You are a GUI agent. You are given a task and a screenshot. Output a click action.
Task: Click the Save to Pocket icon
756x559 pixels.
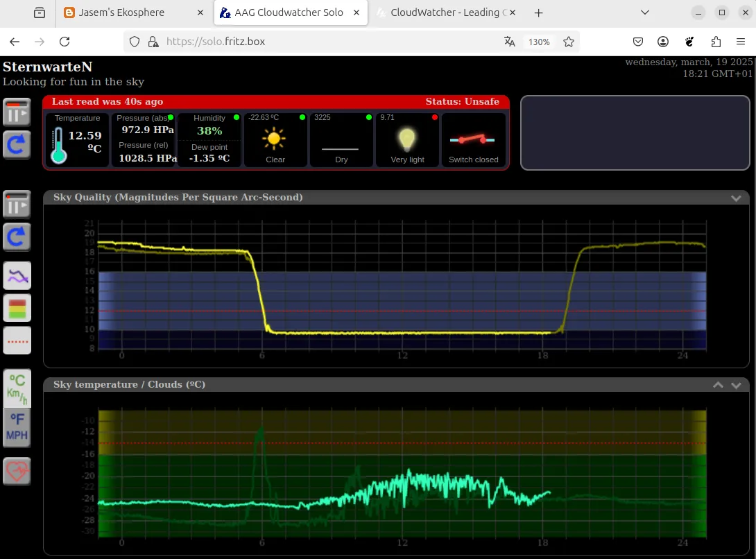638,42
